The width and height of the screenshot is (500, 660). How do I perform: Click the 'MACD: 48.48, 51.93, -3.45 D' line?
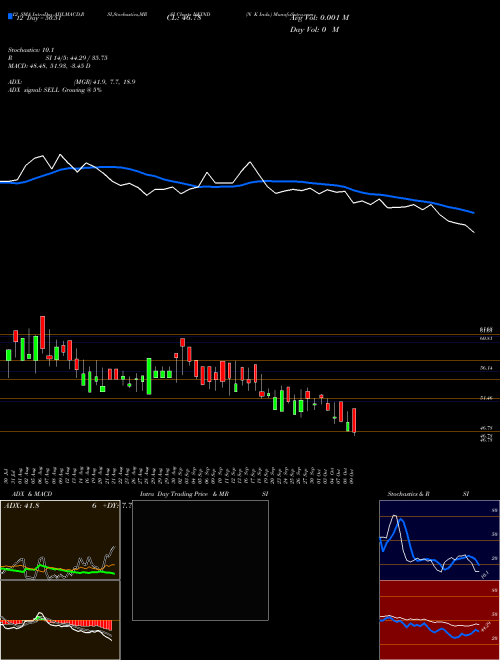click(x=49, y=66)
